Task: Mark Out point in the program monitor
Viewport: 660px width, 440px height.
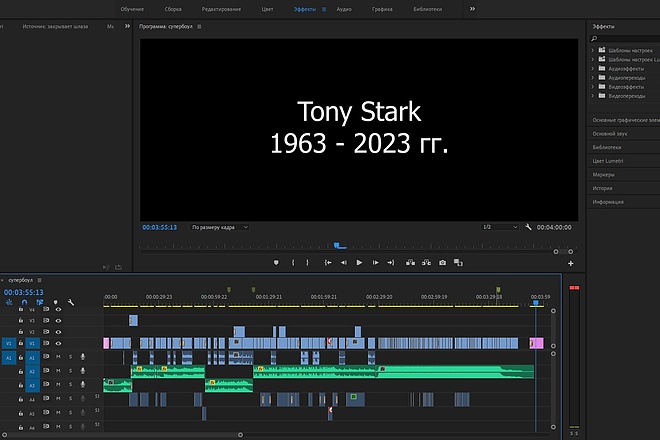Action: click(x=308, y=262)
